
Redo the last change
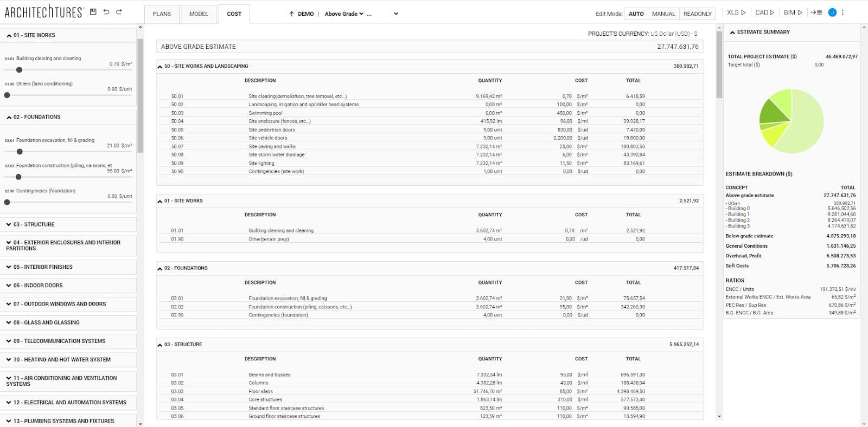[x=119, y=12]
